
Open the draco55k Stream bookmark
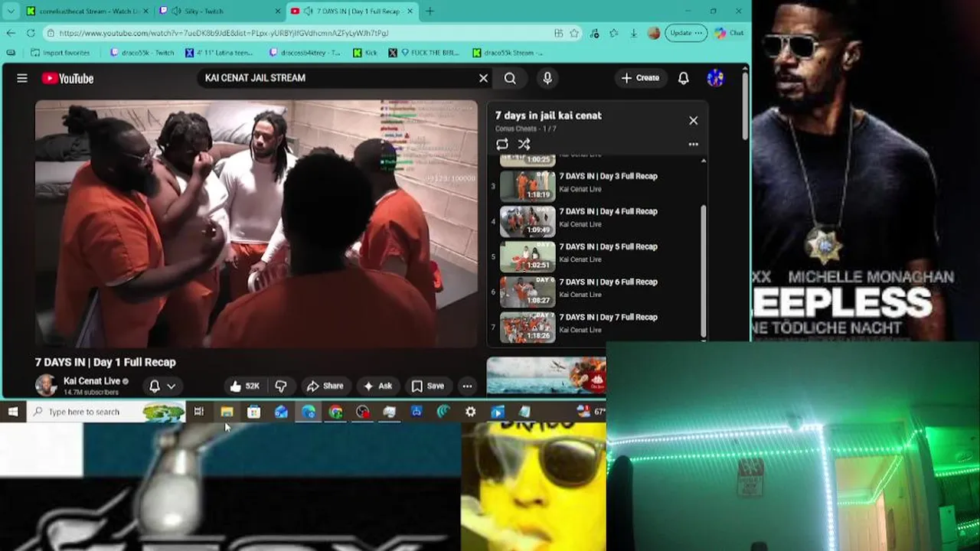(x=508, y=53)
